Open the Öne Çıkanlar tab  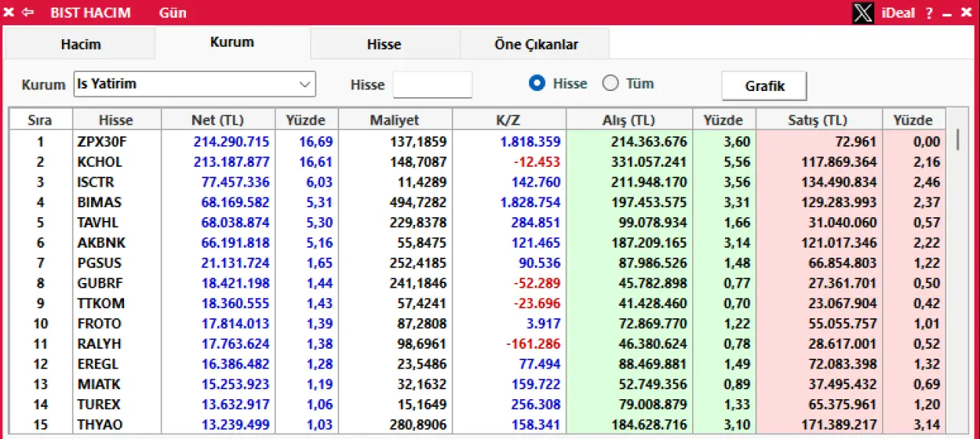click(536, 44)
